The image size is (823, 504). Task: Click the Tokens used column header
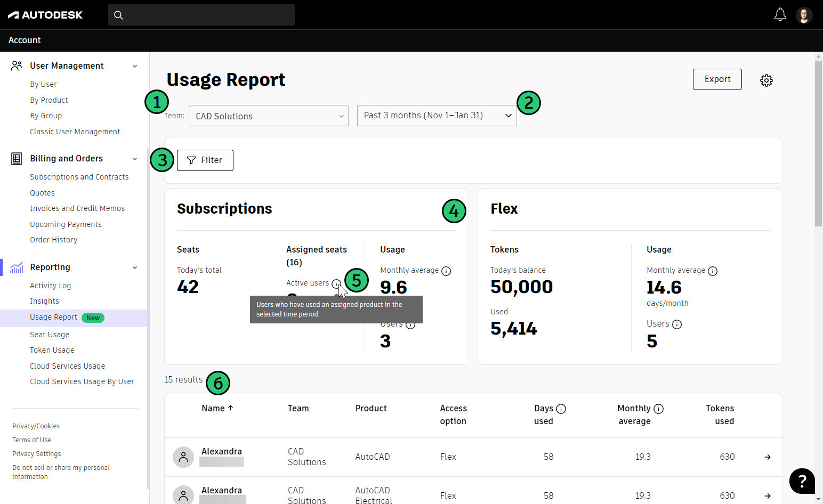click(720, 414)
